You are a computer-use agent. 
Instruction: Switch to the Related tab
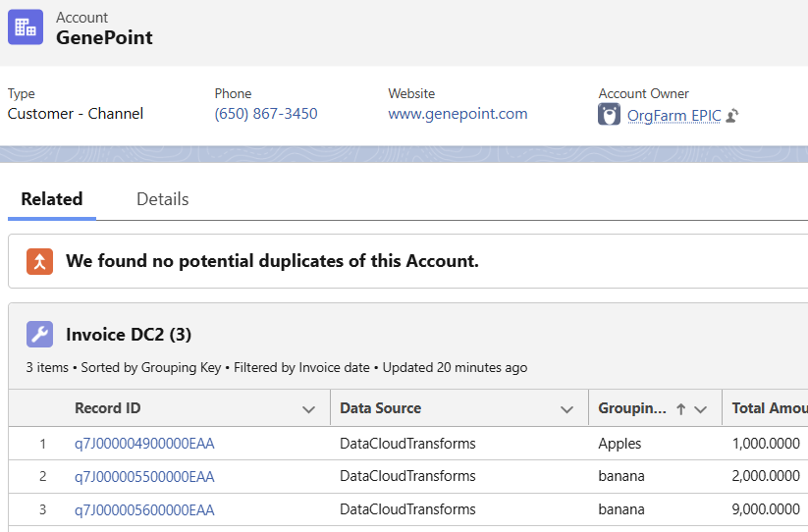point(51,199)
